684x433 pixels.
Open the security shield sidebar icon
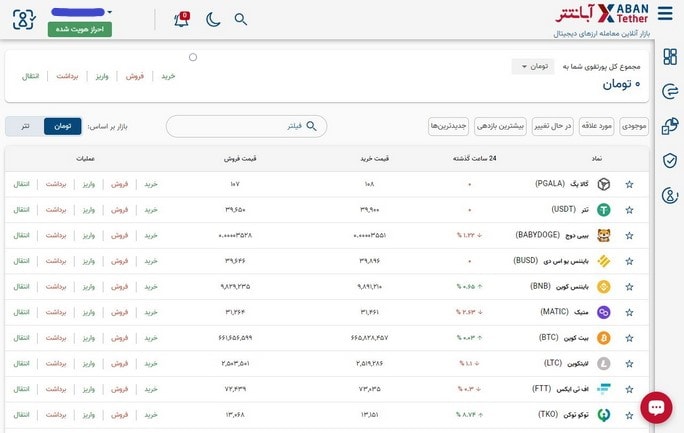[x=670, y=160]
